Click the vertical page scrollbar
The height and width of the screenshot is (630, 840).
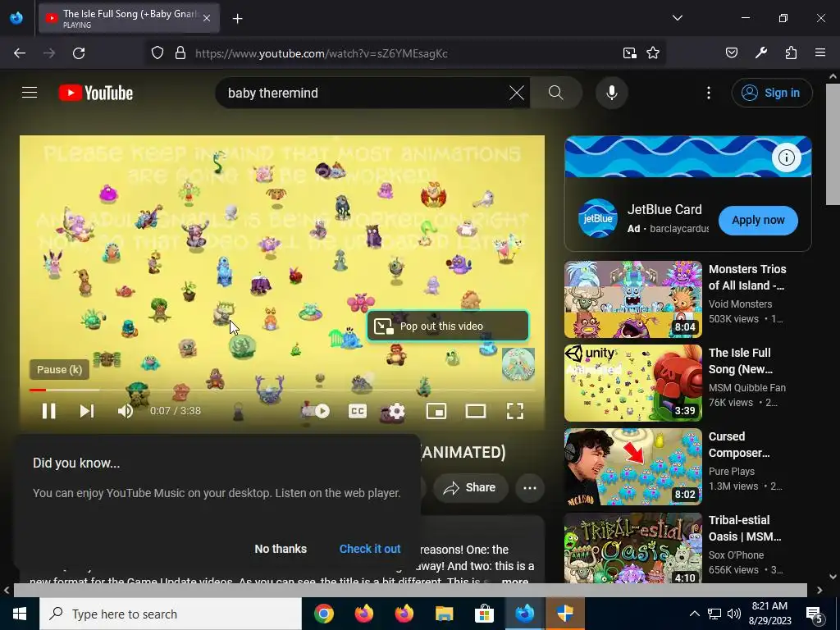coord(833,144)
